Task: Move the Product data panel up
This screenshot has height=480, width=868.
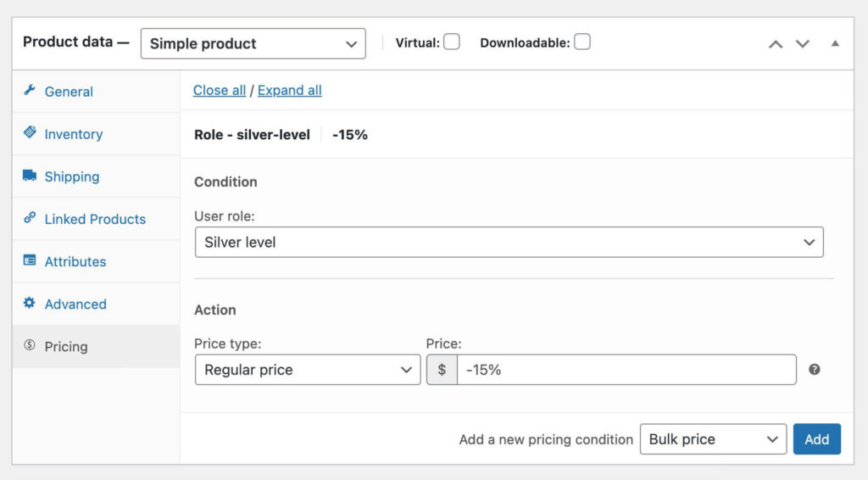Action: [776, 44]
